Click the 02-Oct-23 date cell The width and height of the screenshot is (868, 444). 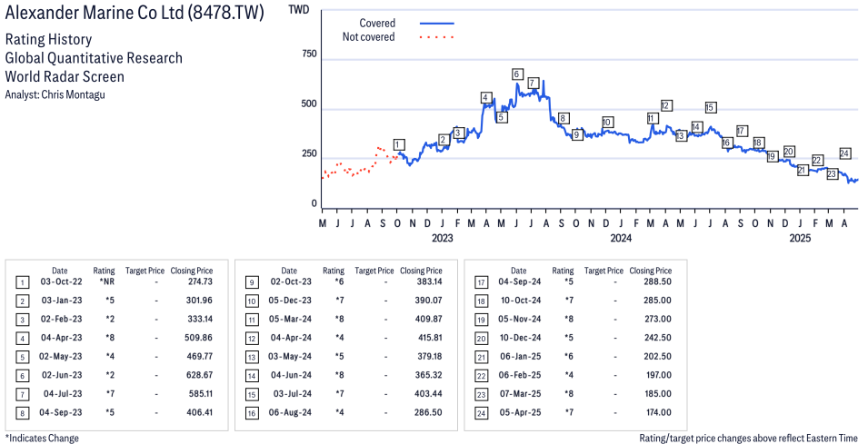pyautogui.click(x=291, y=281)
